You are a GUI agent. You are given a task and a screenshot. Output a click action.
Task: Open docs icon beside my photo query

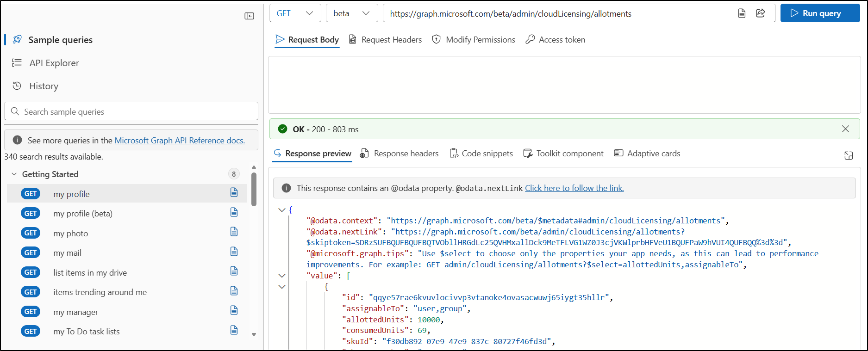[234, 232]
